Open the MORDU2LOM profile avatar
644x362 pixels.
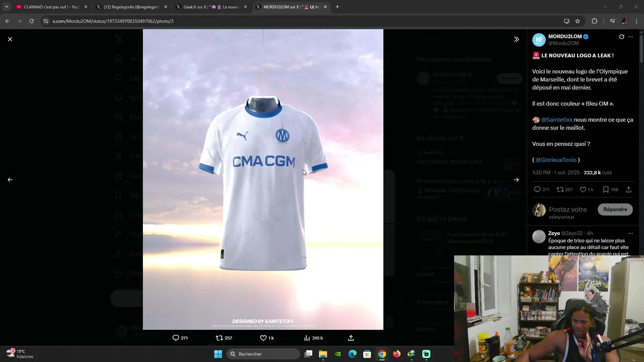coord(539,40)
